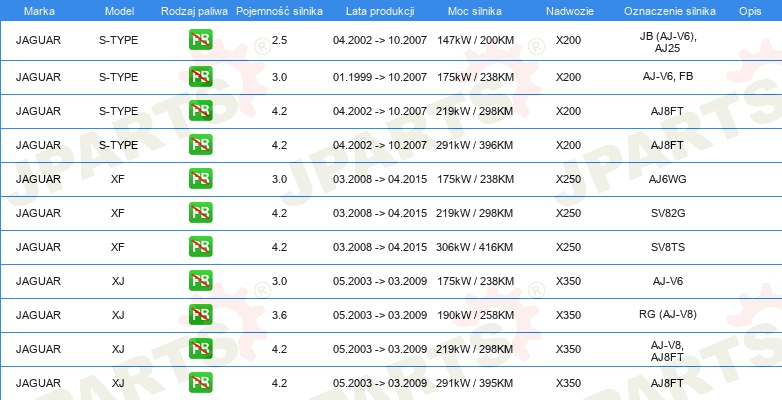This screenshot has width=782, height=400.
Task: Click the Opis column header
Action: click(x=751, y=11)
